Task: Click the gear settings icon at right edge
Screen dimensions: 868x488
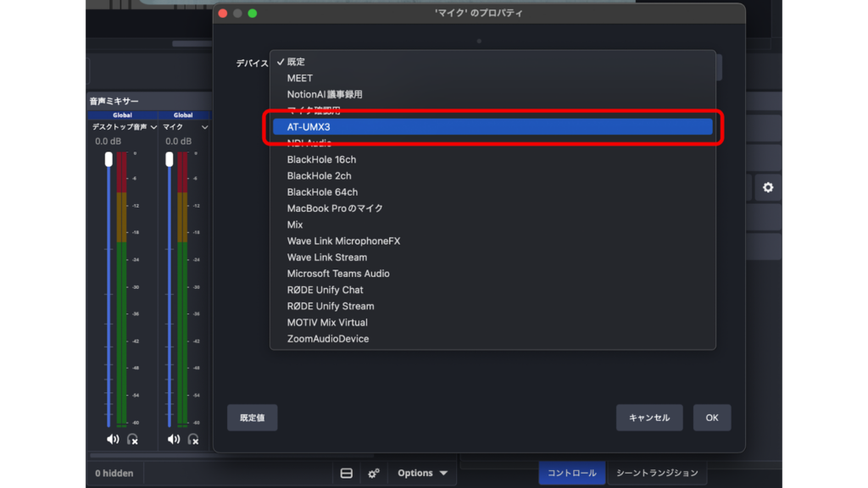Action: tap(768, 187)
